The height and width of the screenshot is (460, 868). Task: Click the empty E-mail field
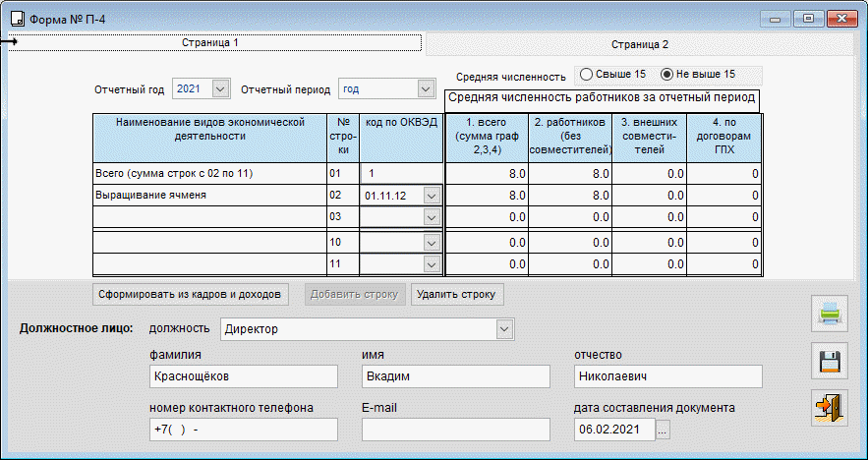[456, 430]
